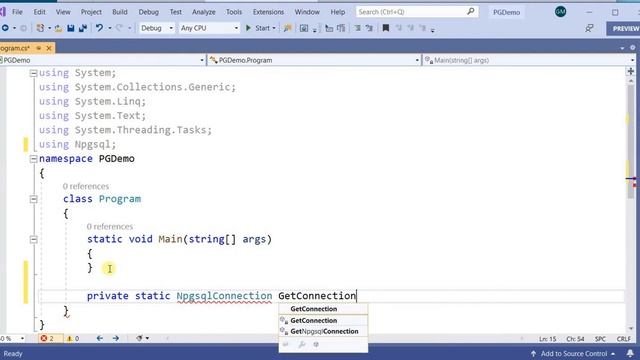
Task: Open the Project menu
Action: tap(91, 12)
